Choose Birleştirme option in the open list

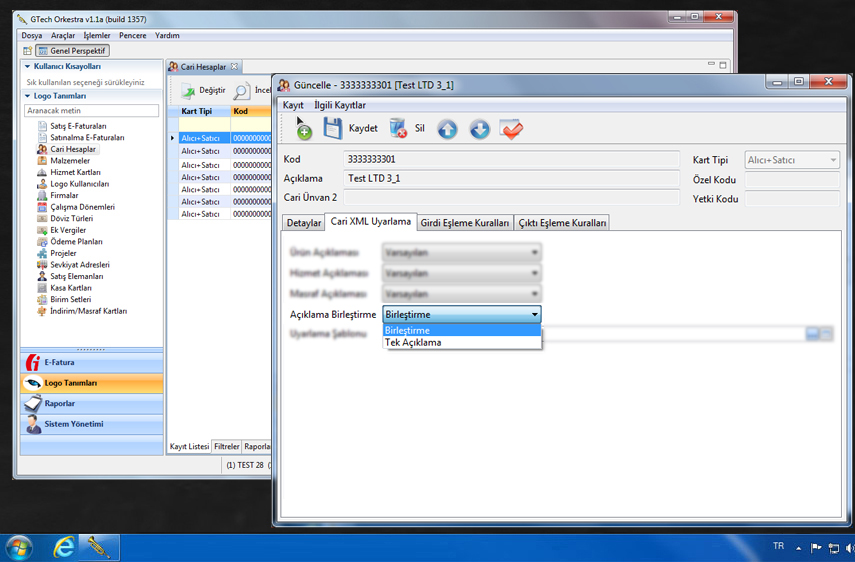pos(462,330)
